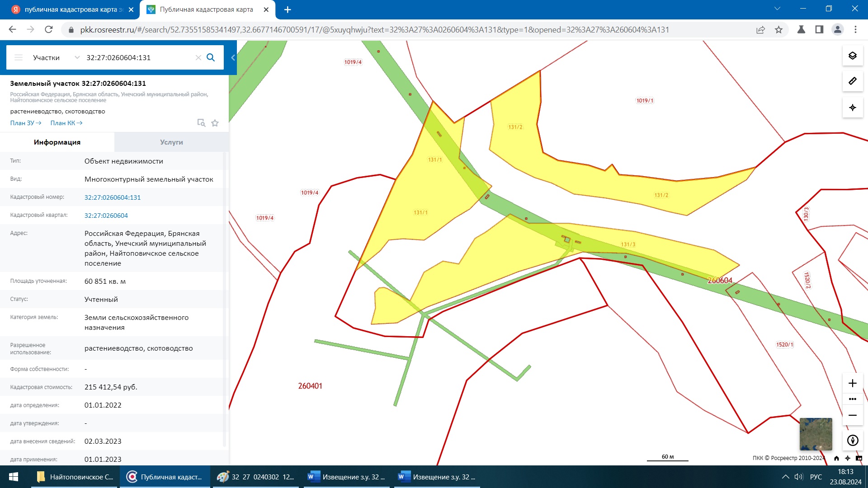Viewport: 868px width, 488px height.
Task: Switch to satellite basemap thumbnail
Action: (x=816, y=434)
